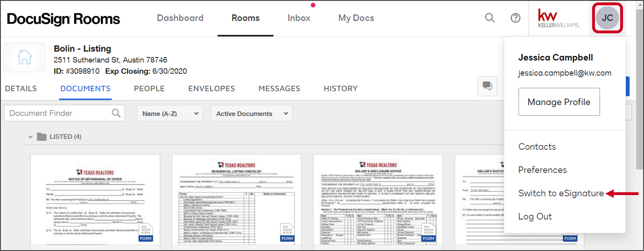644x251 pixels.
Task: Click FORM badge on Seller's Invitation document
Action: pyautogui.click(x=570, y=238)
